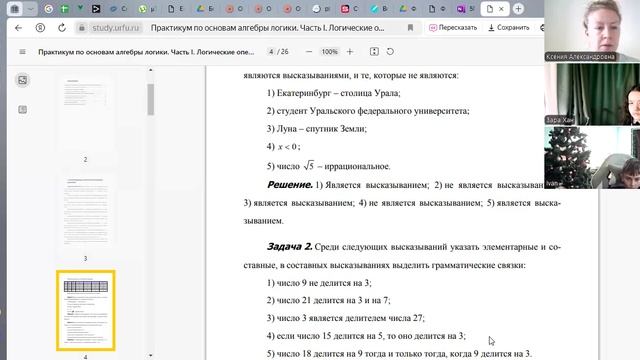
Task: Click the lock icon for site security info
Action: tap(82, 28)
